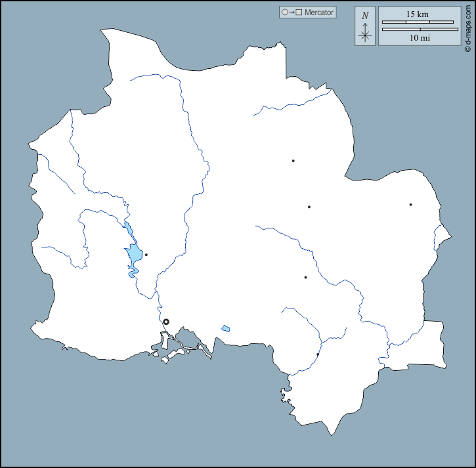Click the 10 mi scale label text
Image resolution: width=476 pixels, height=468 pixels.
(x=420, y=38)
